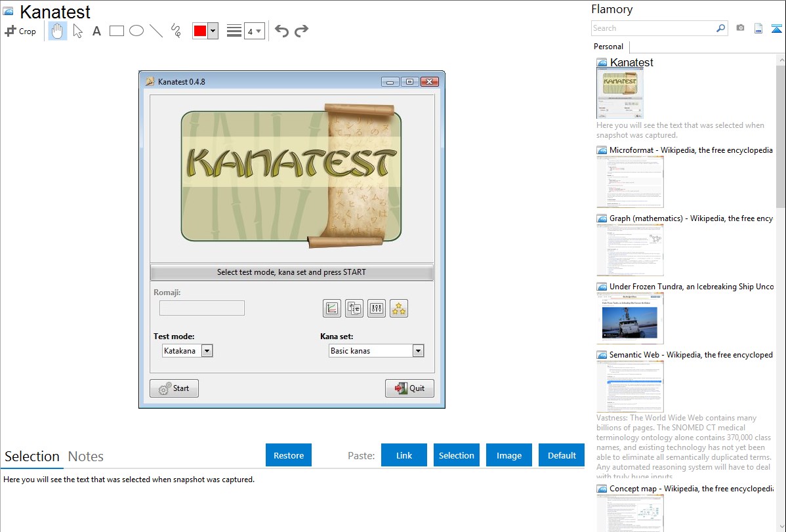The width and height of the screenshot is (786, 532).
Task: Select the straight line tool
Action: (x=156, y=31)
